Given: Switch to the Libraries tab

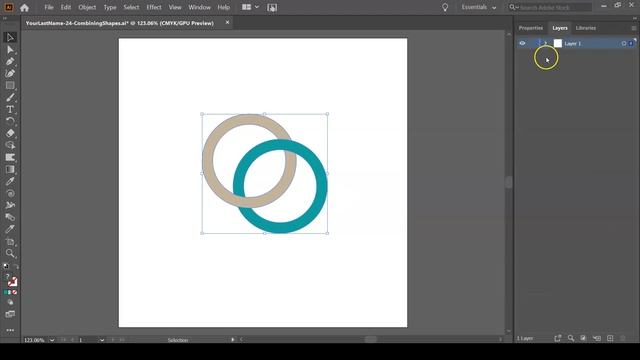Looking at the screenshot, I should click(x=586, y=28).
